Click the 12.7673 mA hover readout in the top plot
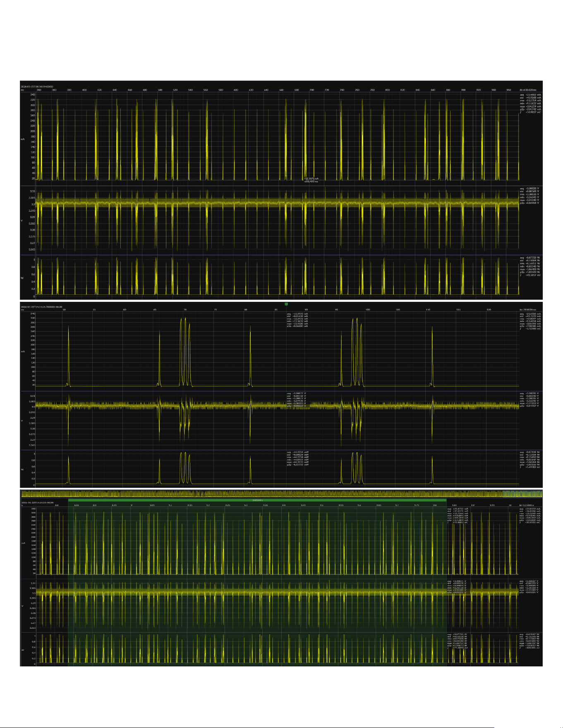Viewport: 563px width, 728px height. point(311,179)
